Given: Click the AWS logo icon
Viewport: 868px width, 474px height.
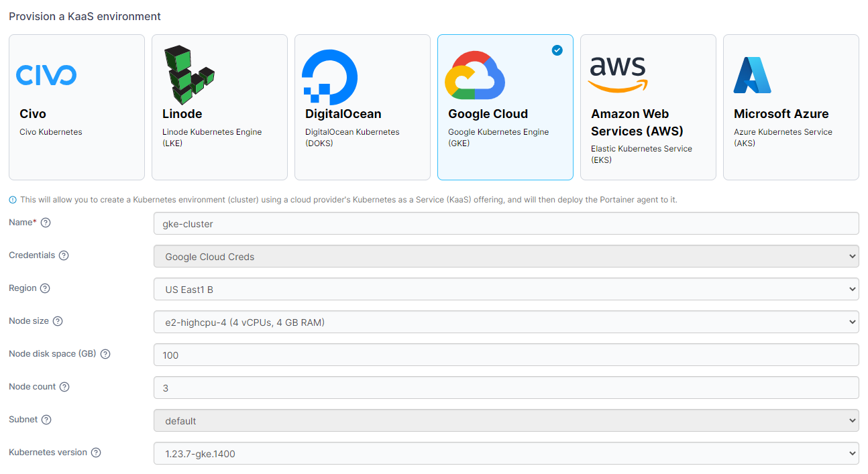Looking at the screenshot, I should tap(616, 74).
